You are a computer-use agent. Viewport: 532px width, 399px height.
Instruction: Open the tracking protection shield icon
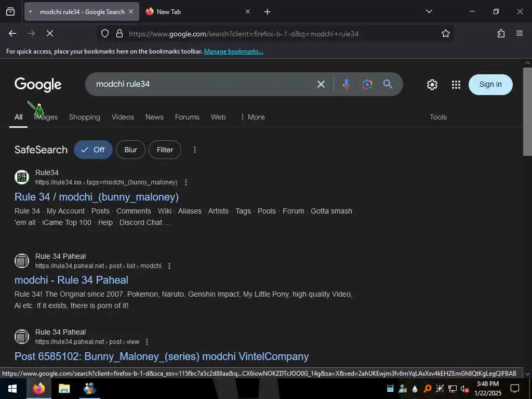pos(105,33)
